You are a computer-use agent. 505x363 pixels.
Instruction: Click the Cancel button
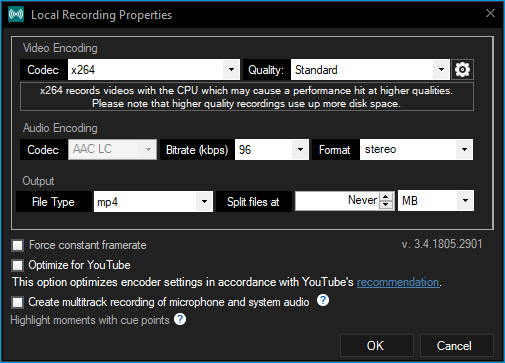456,345
